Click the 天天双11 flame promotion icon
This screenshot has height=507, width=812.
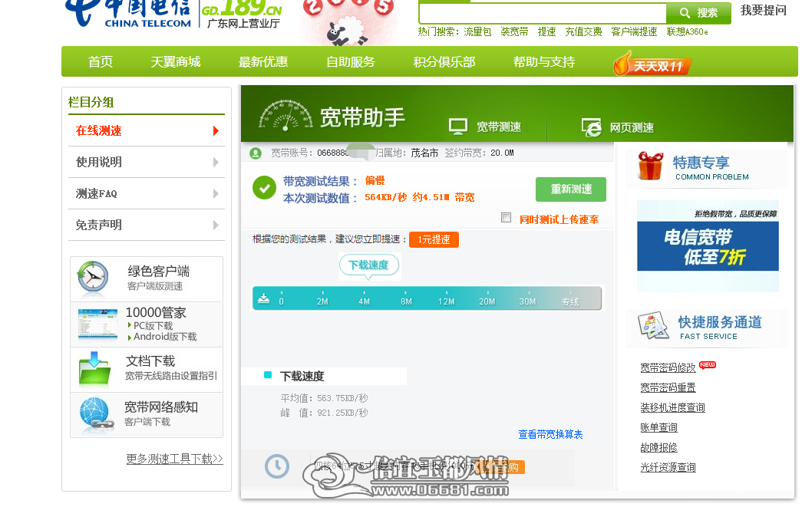(x=652, y=64)
